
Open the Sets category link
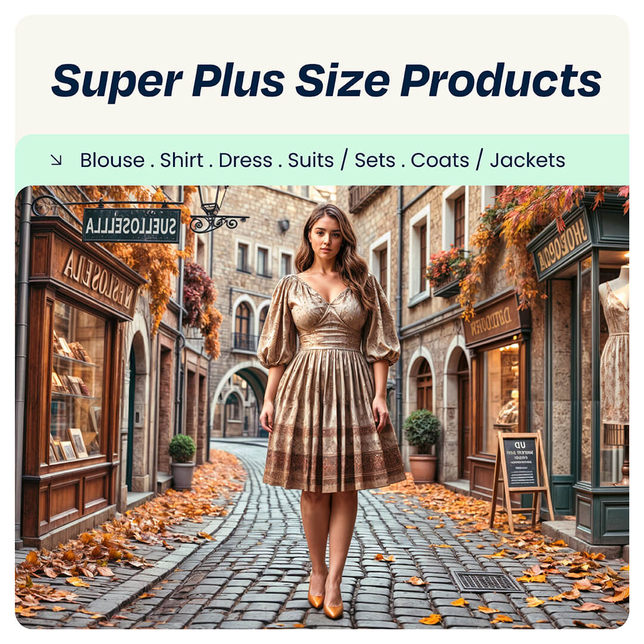coord(374,160)
